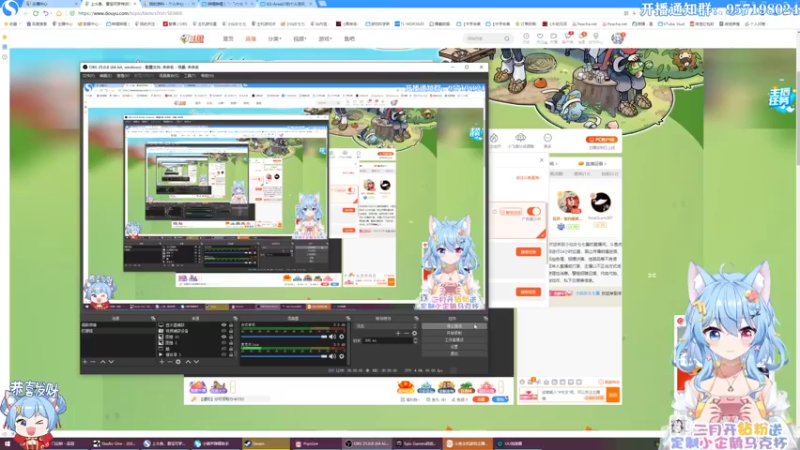Open 鱼吧 in the Douyu navigation

coord(349,39)
